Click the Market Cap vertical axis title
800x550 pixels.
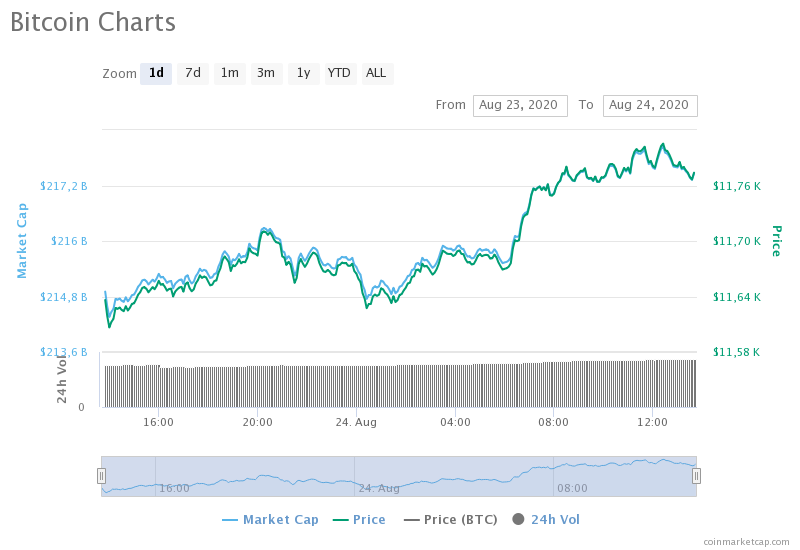(x=22, y=241)
